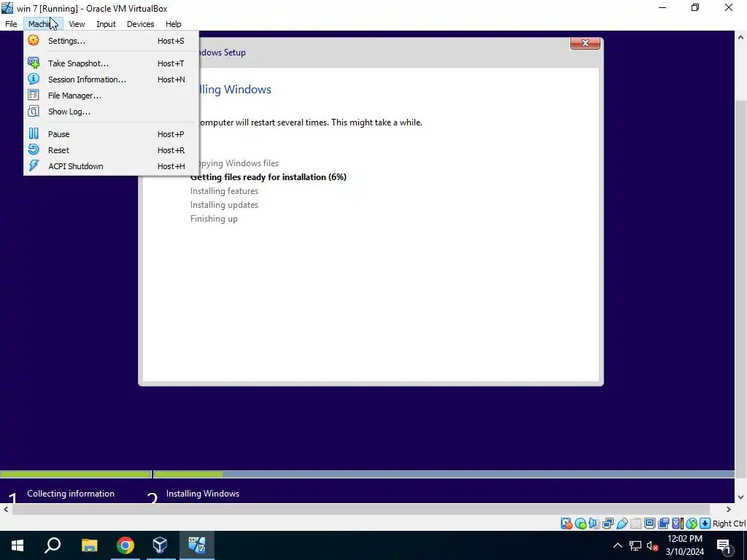Click the keyboard capture arrow icon
This screenshot has width=747, height=560.
tap(705, 524)
